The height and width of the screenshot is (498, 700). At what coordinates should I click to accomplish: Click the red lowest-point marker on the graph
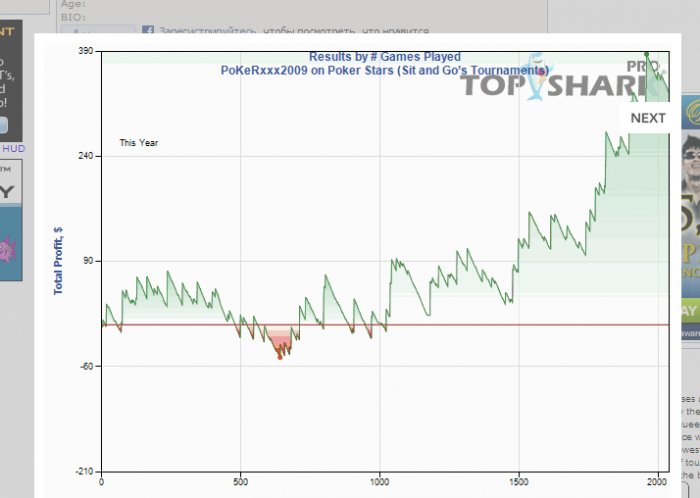[x=280, y=357]
